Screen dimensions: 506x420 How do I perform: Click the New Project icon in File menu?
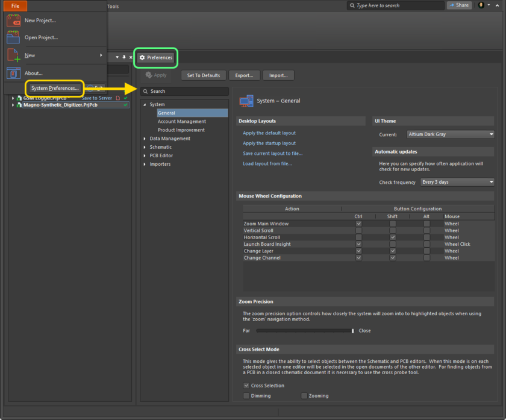click(x=13, y=20)
